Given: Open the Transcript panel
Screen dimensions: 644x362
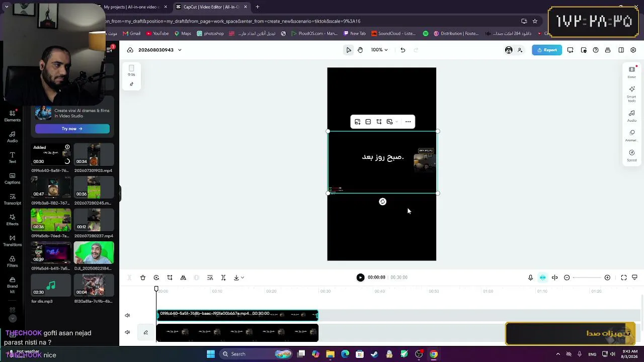Looking at the screenshot, I should click(x=12, y=199).
